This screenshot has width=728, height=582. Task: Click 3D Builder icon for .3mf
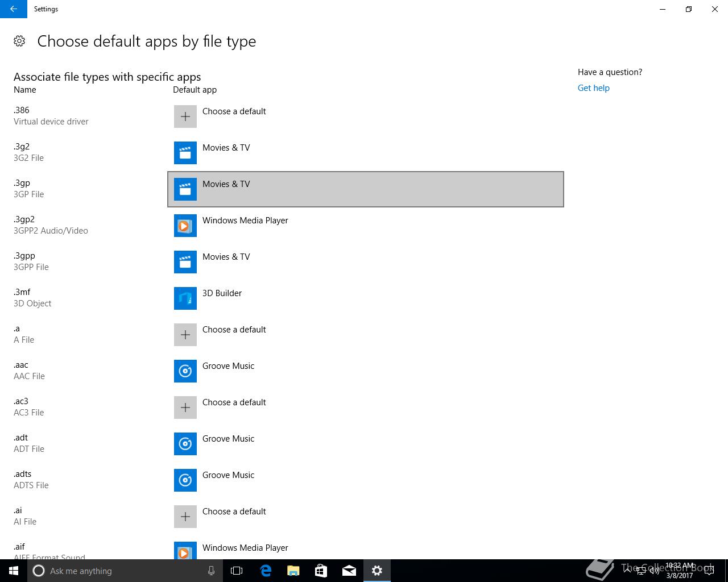tap(185, 298)
